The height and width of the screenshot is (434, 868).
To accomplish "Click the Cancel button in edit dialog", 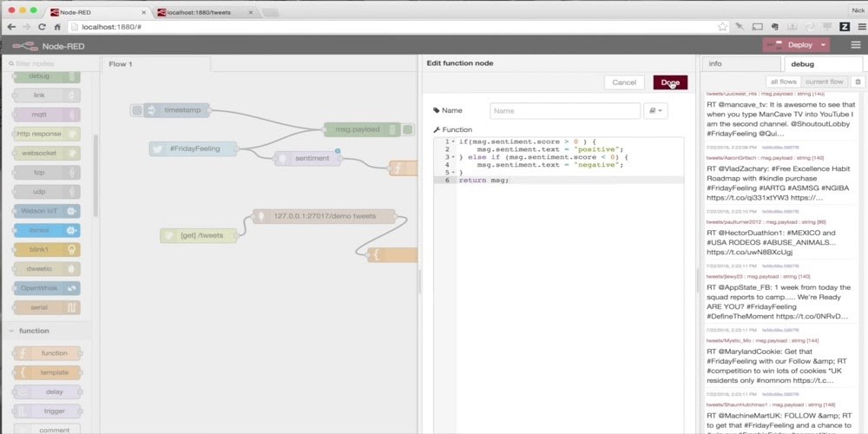I will click(624, 82).
